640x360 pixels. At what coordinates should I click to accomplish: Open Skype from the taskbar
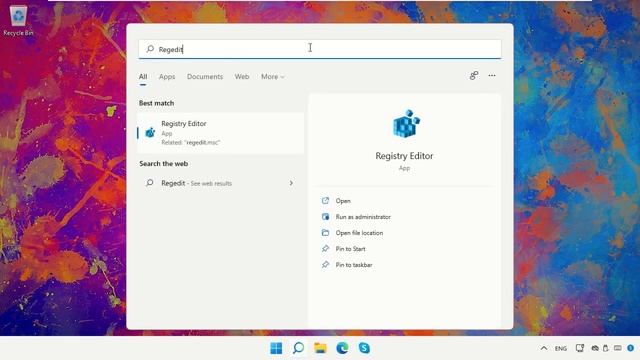[x=364, y=348]
